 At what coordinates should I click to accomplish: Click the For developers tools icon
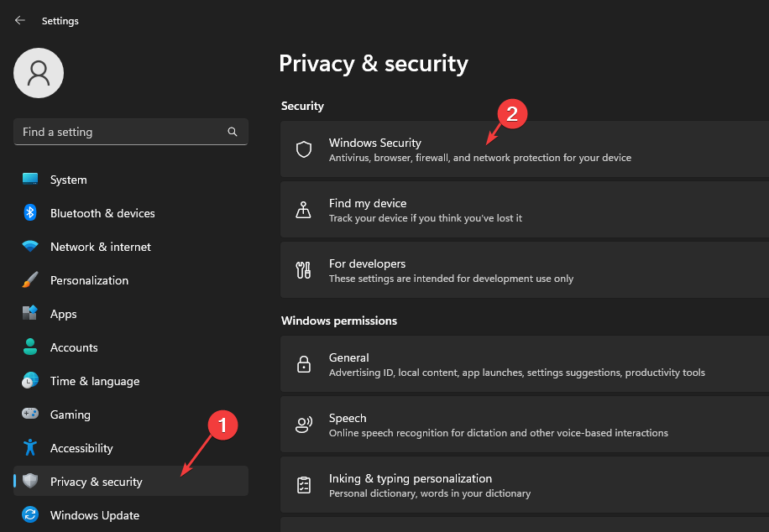tap(304, 269)
